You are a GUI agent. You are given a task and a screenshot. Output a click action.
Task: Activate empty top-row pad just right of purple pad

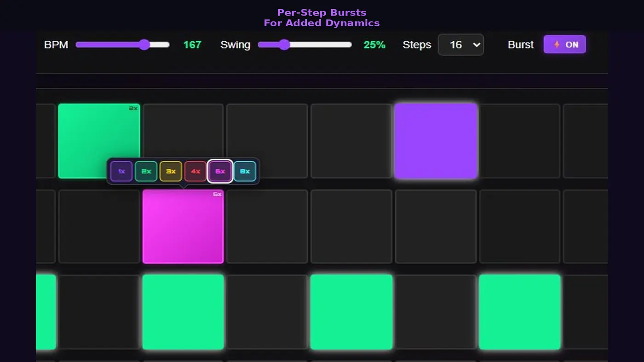pyautogui.click(x=520, y=141)
